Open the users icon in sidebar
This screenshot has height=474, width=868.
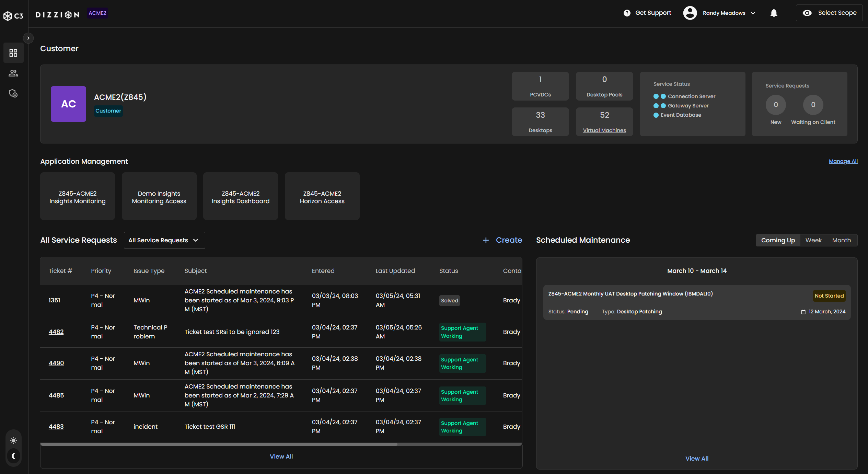[x=13, y=73]
